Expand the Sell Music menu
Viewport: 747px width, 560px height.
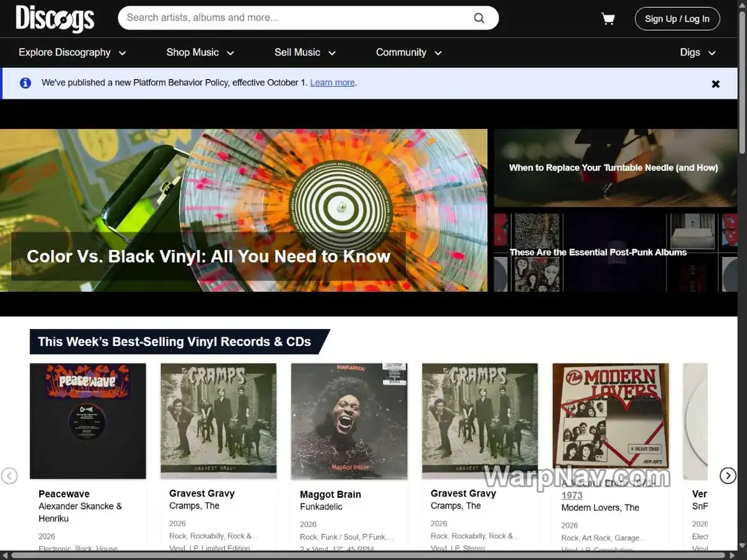pos(305,52)
